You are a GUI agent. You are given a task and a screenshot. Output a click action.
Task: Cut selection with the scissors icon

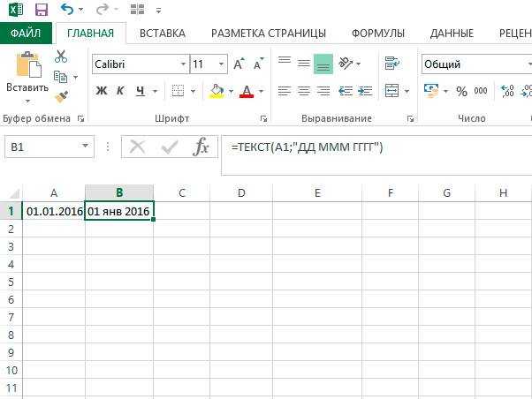tap(61, 56)
